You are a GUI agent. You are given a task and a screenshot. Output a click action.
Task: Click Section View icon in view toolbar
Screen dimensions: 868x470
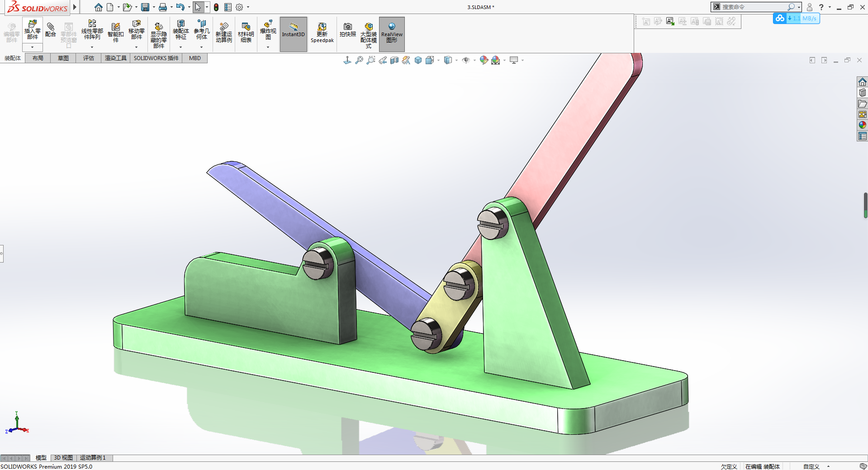tap(394, 60)
